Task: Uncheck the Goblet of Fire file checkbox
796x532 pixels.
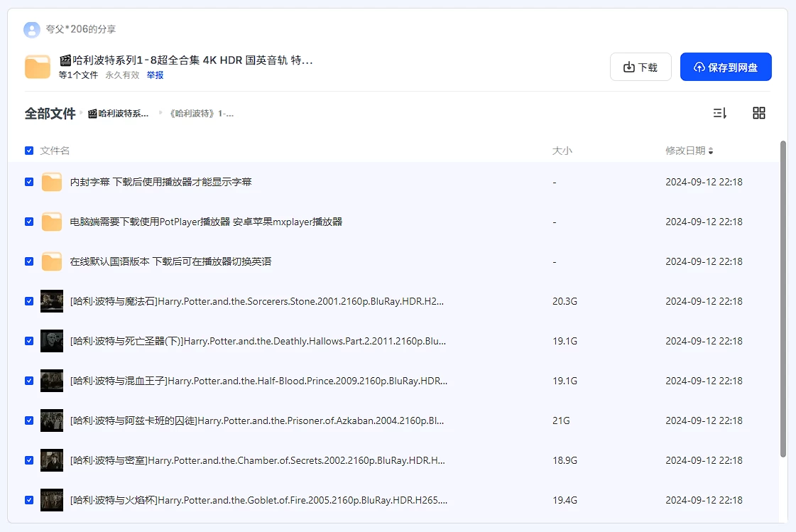Action: point(29,500)
